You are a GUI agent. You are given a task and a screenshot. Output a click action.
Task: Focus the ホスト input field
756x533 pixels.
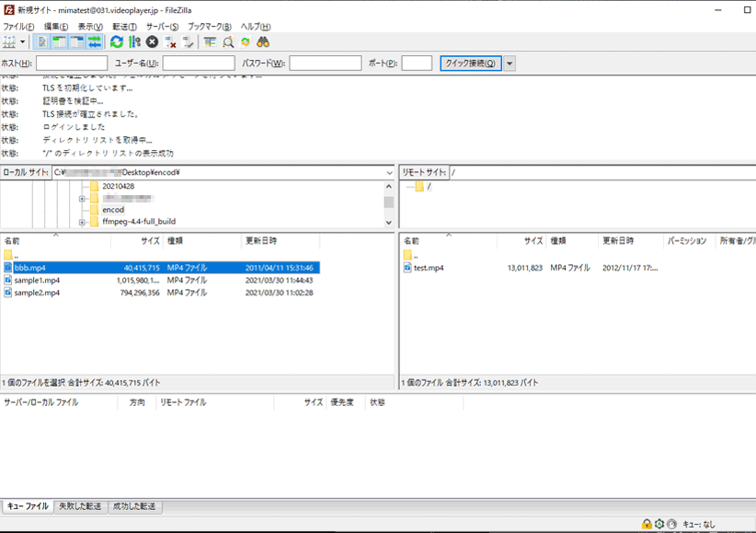(x=72, y=64)
